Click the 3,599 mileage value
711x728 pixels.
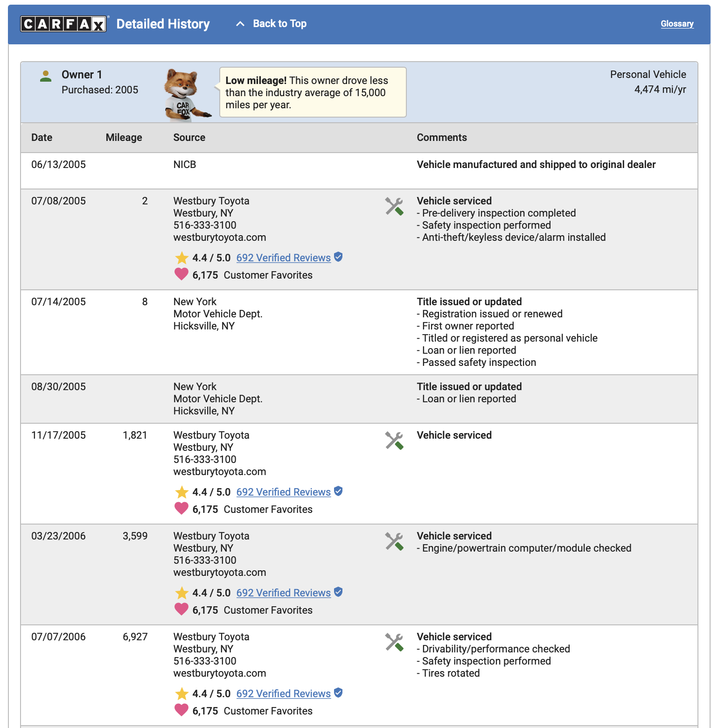tap(135, 536)
